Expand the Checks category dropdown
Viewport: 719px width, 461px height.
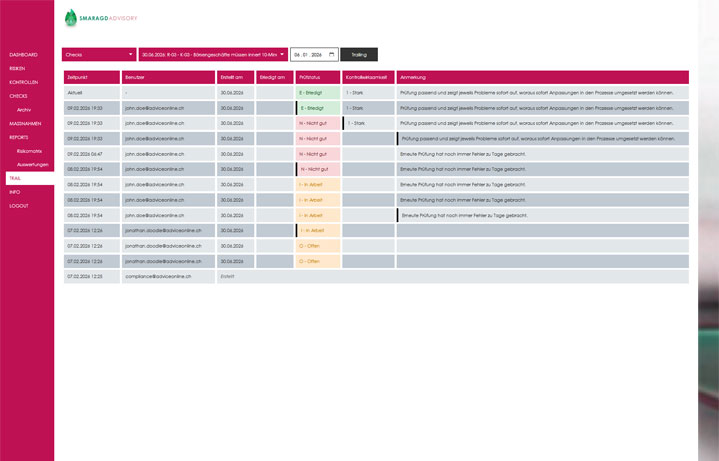[98, 54]
